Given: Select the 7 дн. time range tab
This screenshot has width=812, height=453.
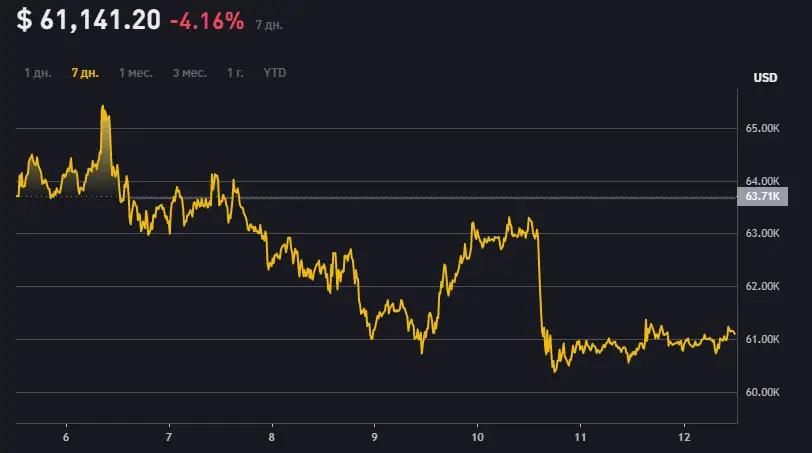Looking at the screenshot, I should pos(85,73).
